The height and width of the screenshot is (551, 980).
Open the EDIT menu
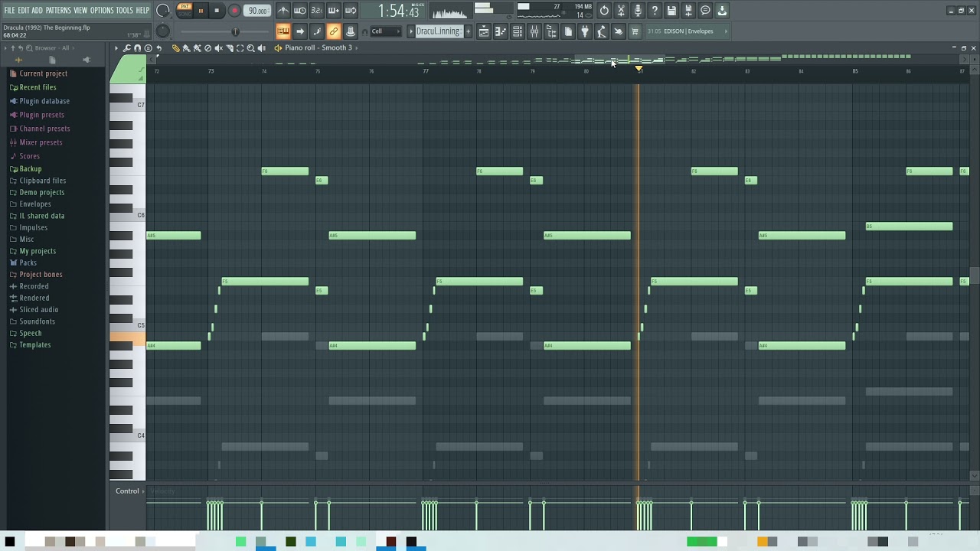[24, 10]
